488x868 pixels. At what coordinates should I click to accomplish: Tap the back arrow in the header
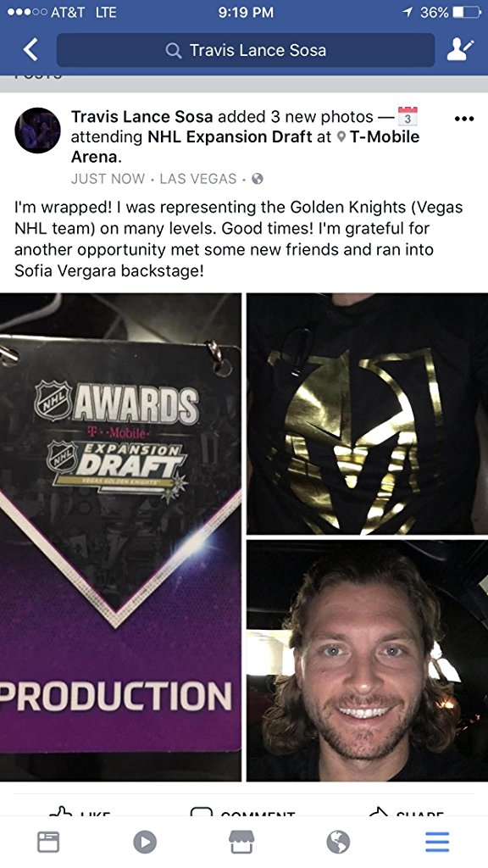click(30, 50)
